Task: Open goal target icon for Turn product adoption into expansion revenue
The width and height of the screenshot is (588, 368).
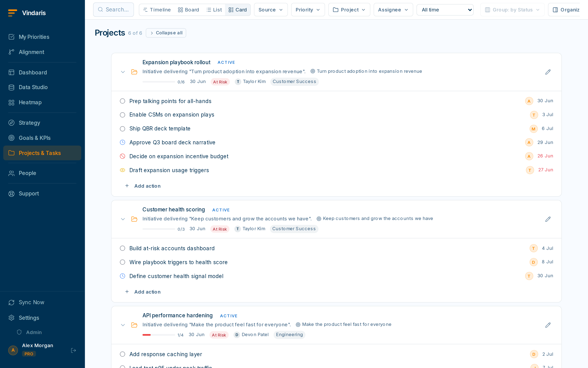Action: (313, 71)
